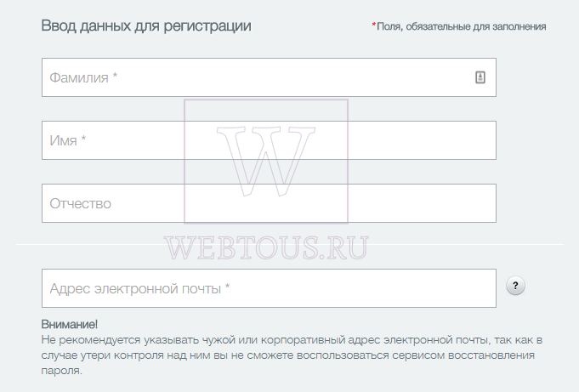This screenshot has width=579, height=392.
Task: Focus the Имя input field
Action: (x=269, y=140)
